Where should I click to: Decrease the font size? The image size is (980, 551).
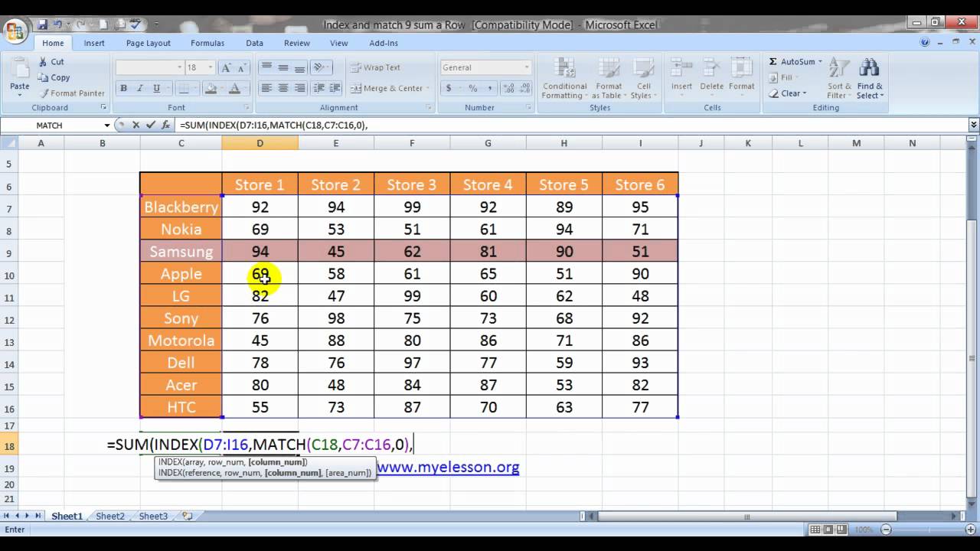point(241,67)
